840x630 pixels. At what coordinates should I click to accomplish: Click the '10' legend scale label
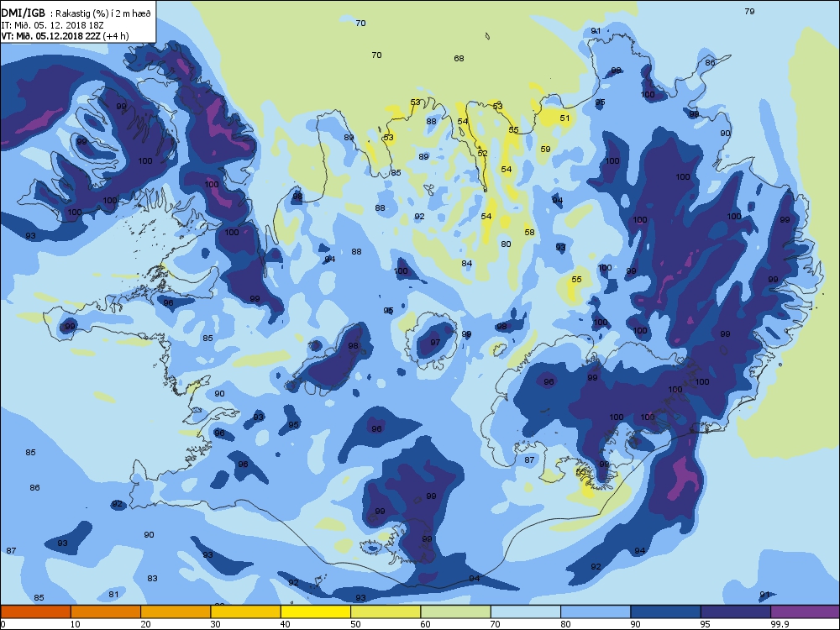click(75, 624)
